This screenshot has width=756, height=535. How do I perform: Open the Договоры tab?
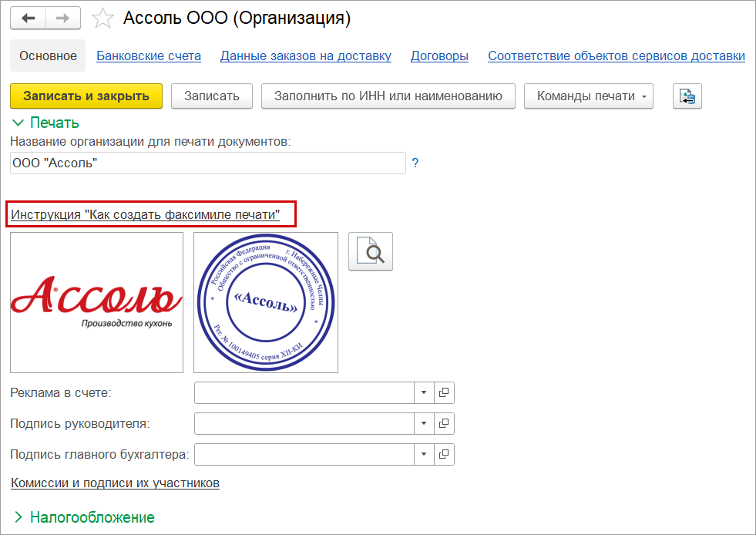439,56
